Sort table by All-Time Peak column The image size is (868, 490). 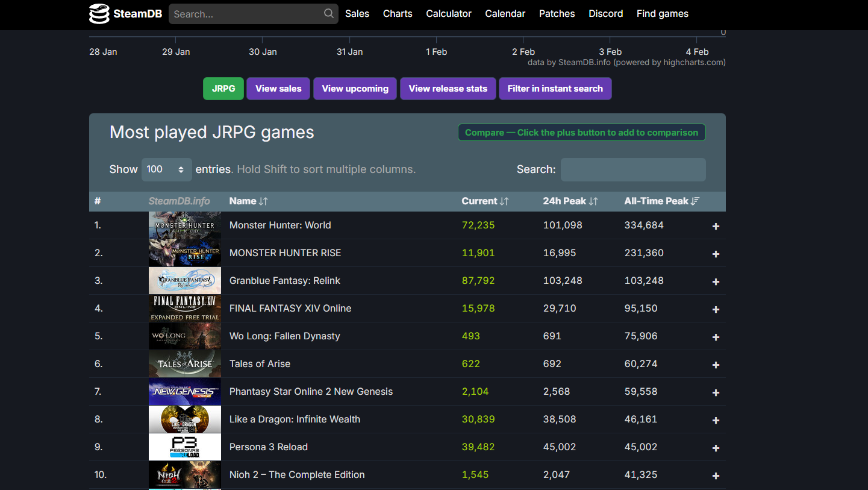tap(662, 201)
